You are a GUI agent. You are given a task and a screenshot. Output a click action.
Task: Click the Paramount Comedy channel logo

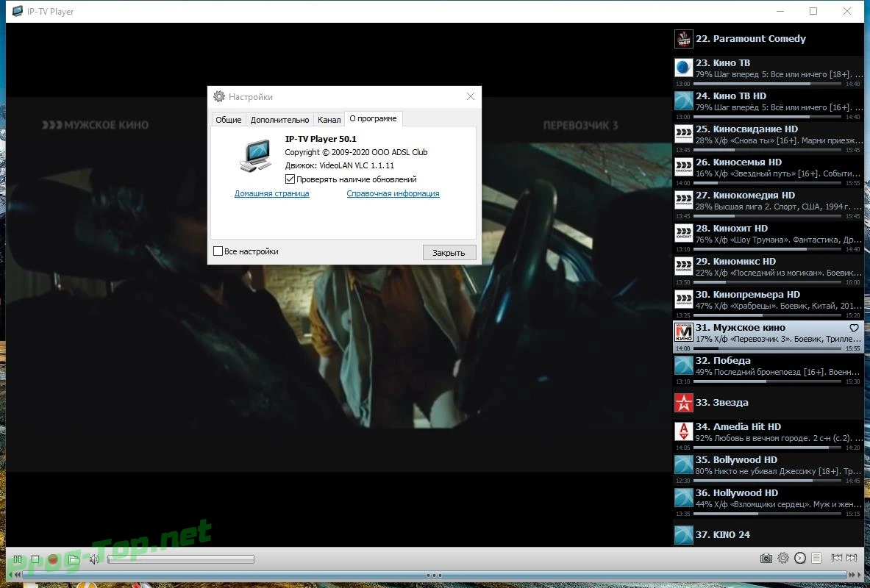point(684,39)
